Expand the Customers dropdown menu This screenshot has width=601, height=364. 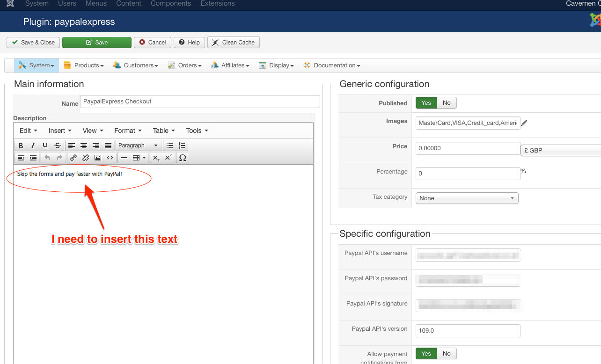coord(136,66)
